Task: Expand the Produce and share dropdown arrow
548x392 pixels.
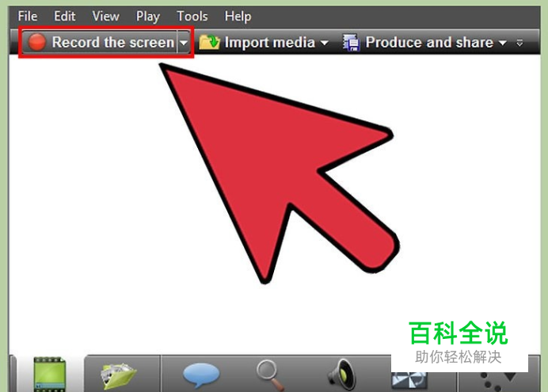Action: pos(502,43)
